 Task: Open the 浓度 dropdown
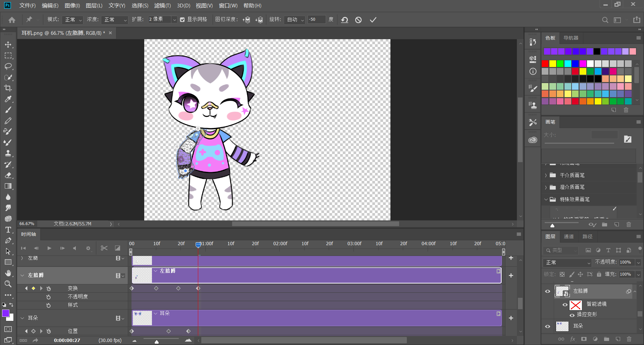click(115, 20)
